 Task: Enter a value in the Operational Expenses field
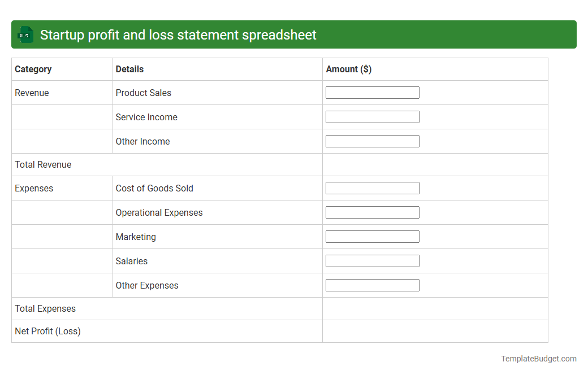(x=372, y=212)
